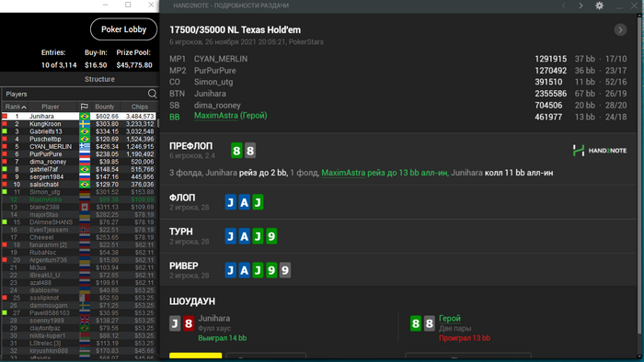Sort by Chips column header
This screenshot has height=362, width=644.
(139, 107)
